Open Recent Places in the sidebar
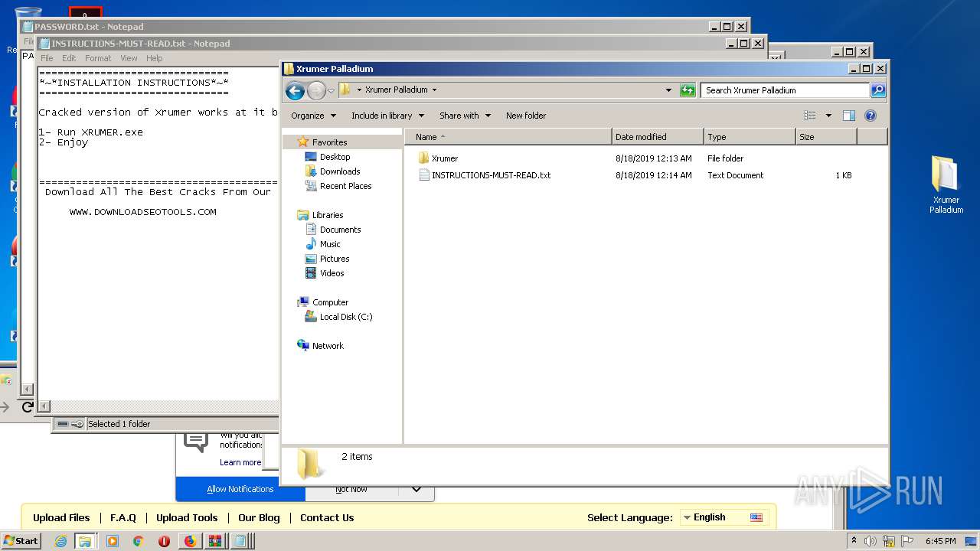 (345, 186)
